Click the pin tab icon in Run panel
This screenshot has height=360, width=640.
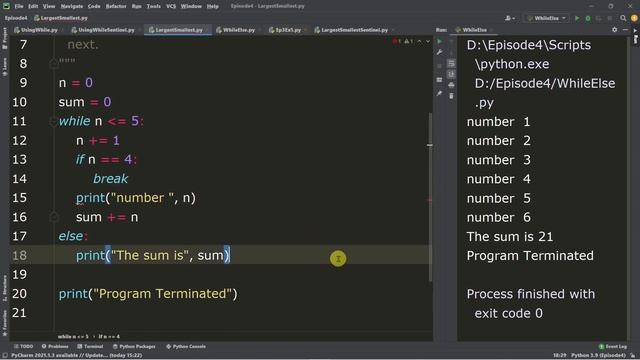[440, 93]
